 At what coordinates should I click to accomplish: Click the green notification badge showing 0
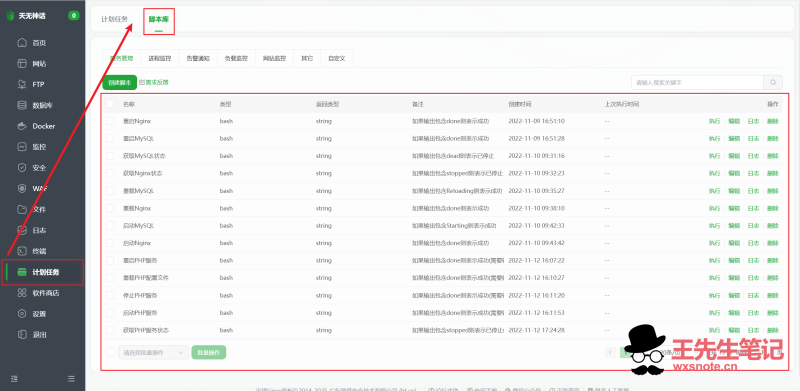point(74,16)
